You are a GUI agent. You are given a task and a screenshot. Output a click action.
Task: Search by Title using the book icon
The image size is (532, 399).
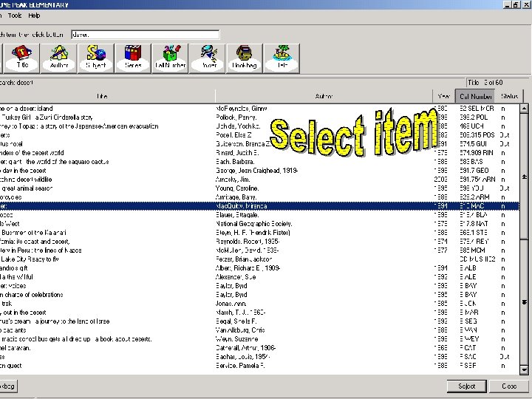[x=22, y=58]
